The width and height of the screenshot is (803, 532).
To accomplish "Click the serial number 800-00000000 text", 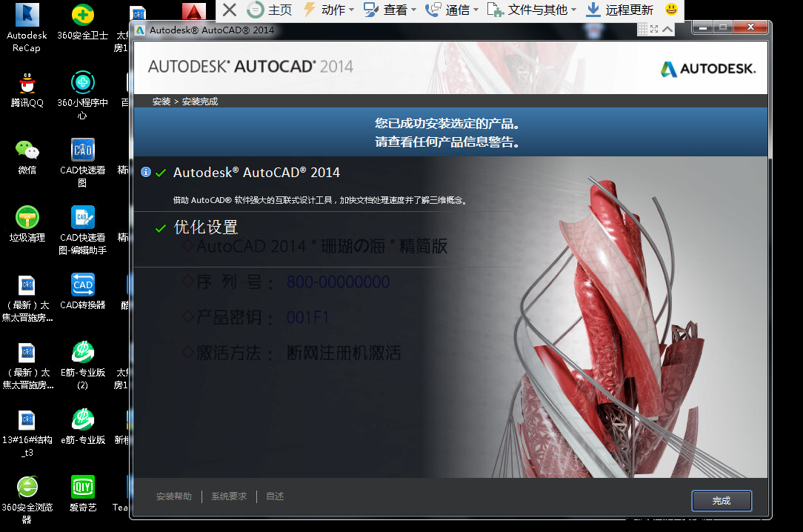I will [x=338, y=282].
